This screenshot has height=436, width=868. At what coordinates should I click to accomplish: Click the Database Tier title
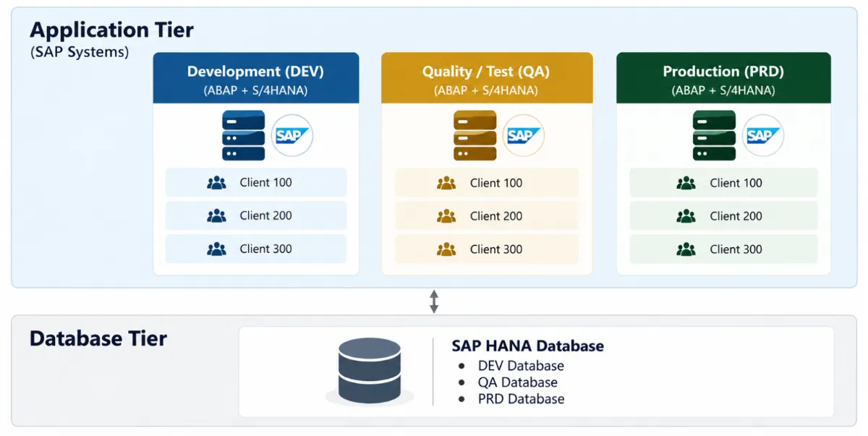[98, 338]
